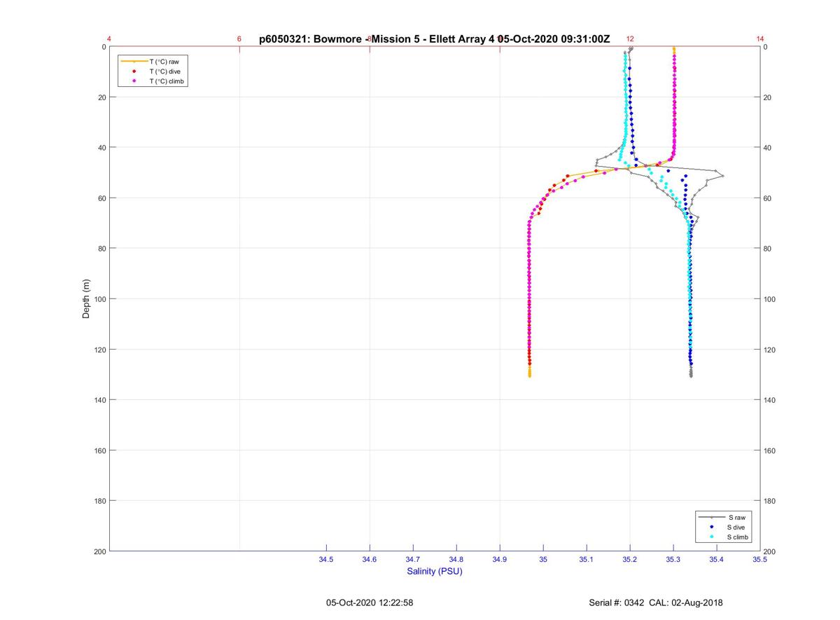Click red temperature tick label 4
The height and width of the screenshot is (620, 840).
[109, 39]
